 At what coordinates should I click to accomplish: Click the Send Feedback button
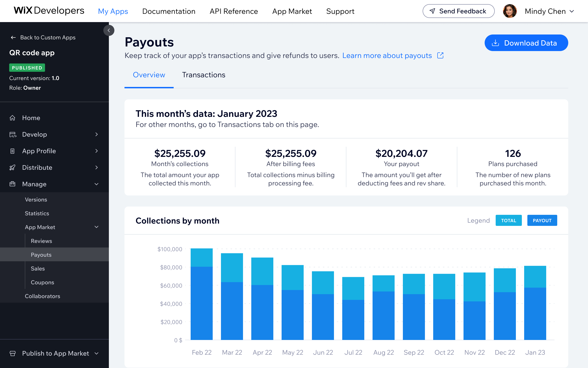pyautogui.click(x=458, y=11)
